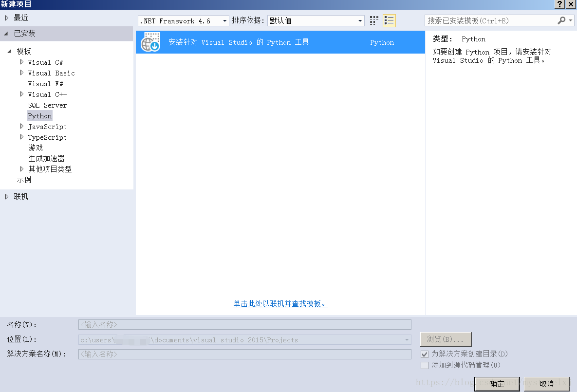Collapse the Installed (已安装) section

6,34
